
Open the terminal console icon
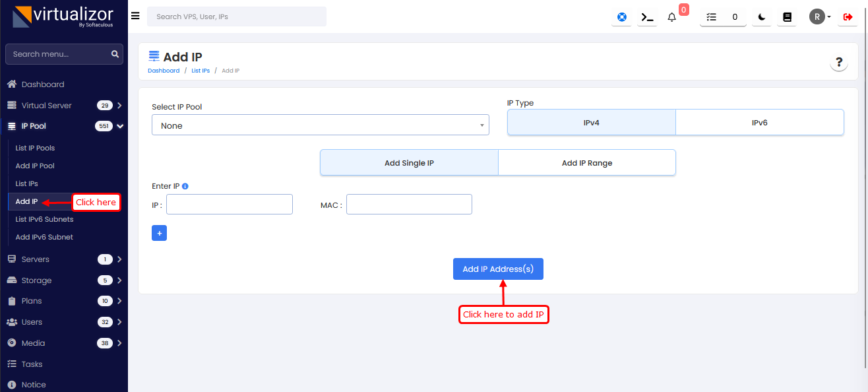tap(648, 17)
